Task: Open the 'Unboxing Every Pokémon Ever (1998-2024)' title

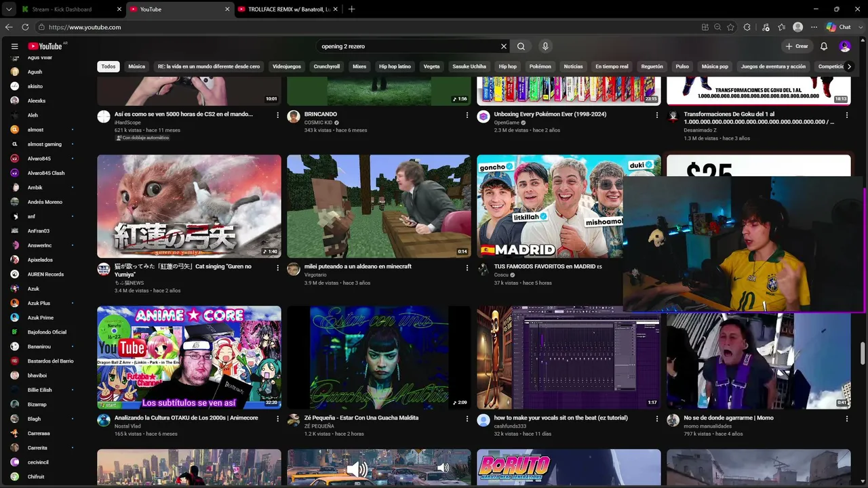Action: click(550, 115)
